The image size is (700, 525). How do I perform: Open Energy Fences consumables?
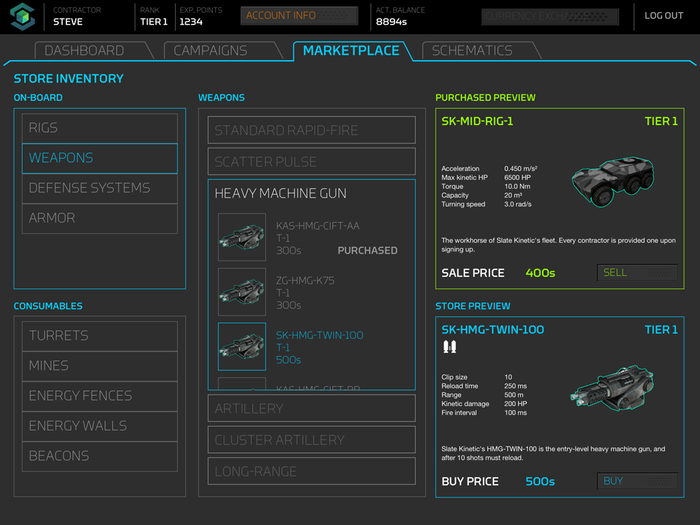coord(100,396)
